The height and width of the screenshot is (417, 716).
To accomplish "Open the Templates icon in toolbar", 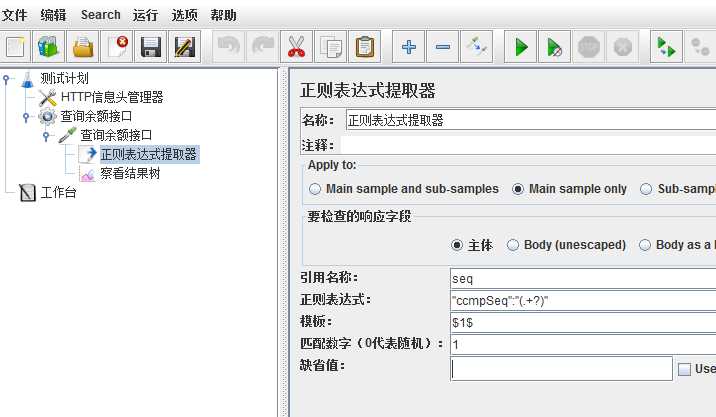I will point(48,47).
